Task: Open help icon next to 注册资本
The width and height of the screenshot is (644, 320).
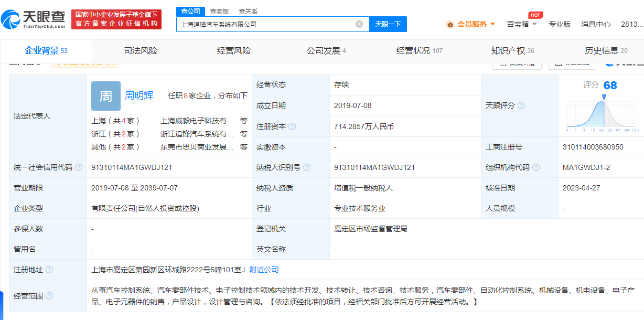Action: click(292, 126)
